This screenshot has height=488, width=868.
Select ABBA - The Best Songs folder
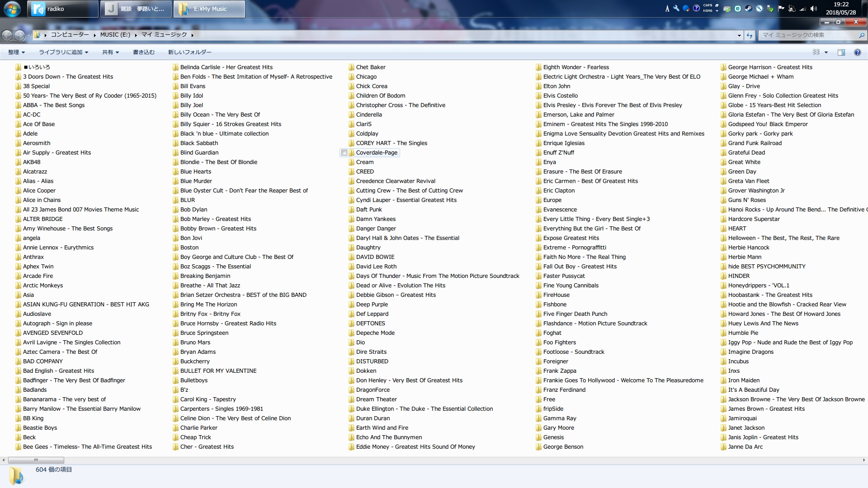[50, 105]
